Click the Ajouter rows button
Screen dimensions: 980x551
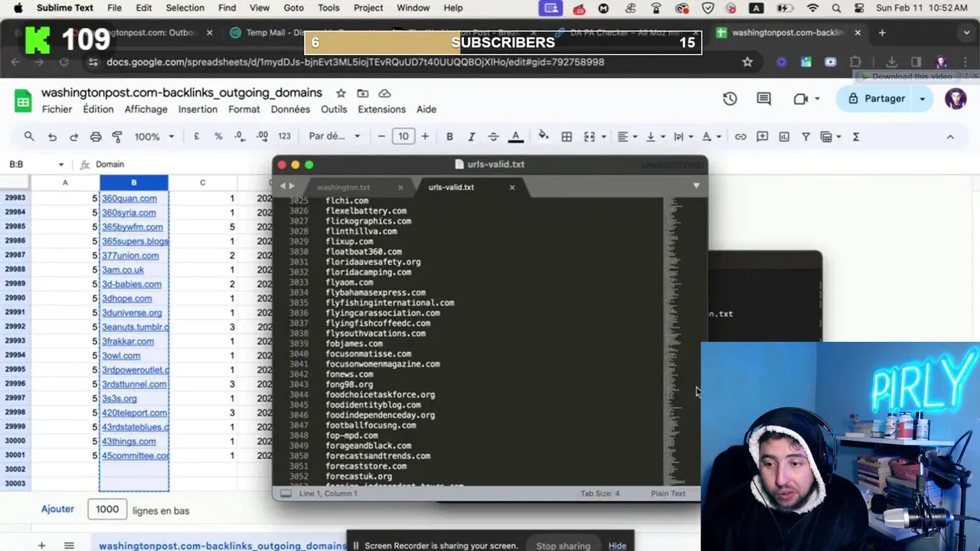coord(57,509)
